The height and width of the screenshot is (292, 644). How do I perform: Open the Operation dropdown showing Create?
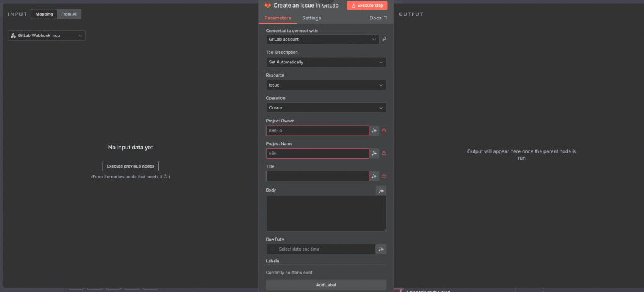326,108
